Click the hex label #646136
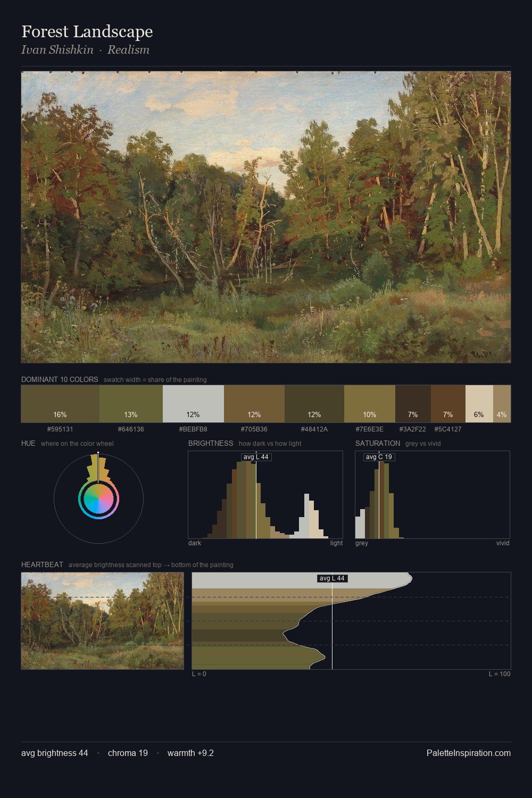The width and height of the screenshot is (532, 798). point(131,429)
